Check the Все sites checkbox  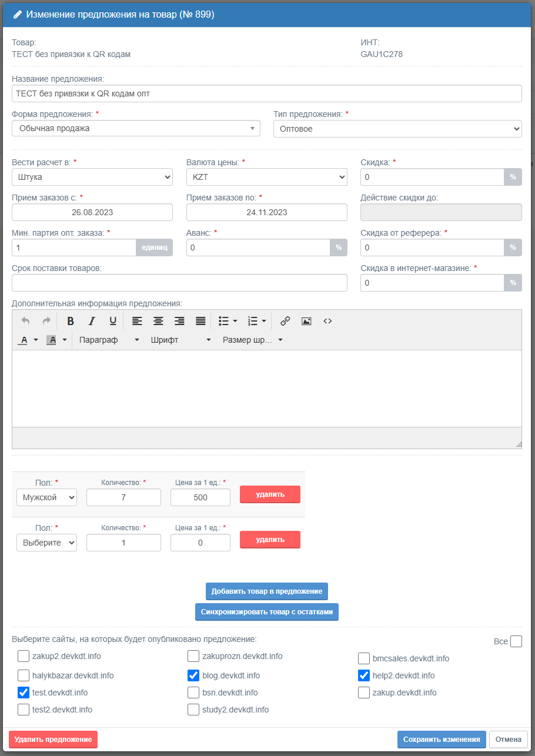(516, 641)
